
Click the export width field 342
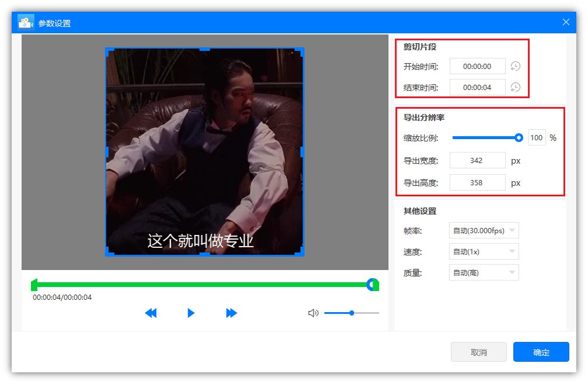478,161
